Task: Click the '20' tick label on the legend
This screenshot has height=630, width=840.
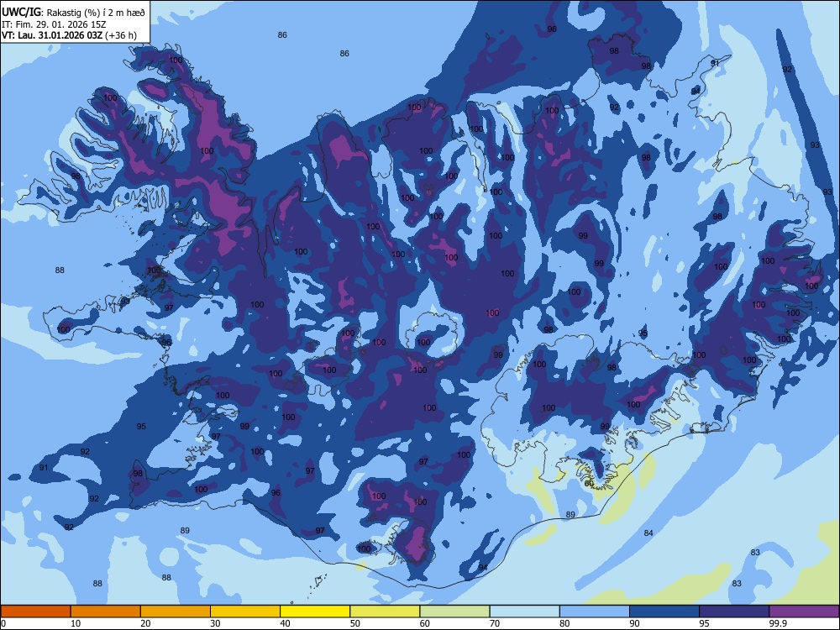Action: 145,623
